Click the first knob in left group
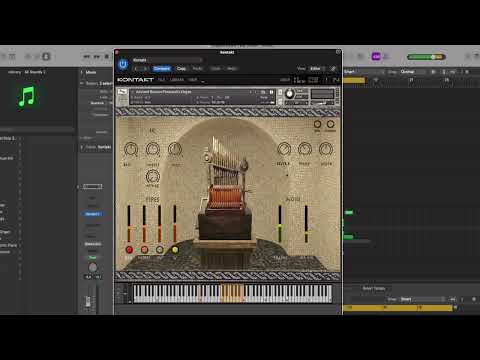The width and height of the screenshot is (480, 360). tap(131, 149)
